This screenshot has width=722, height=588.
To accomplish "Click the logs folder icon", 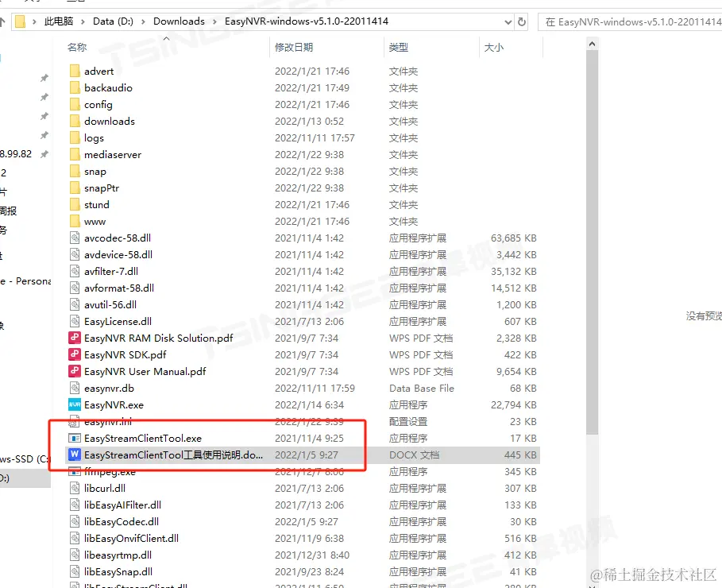I will (75, 137).
